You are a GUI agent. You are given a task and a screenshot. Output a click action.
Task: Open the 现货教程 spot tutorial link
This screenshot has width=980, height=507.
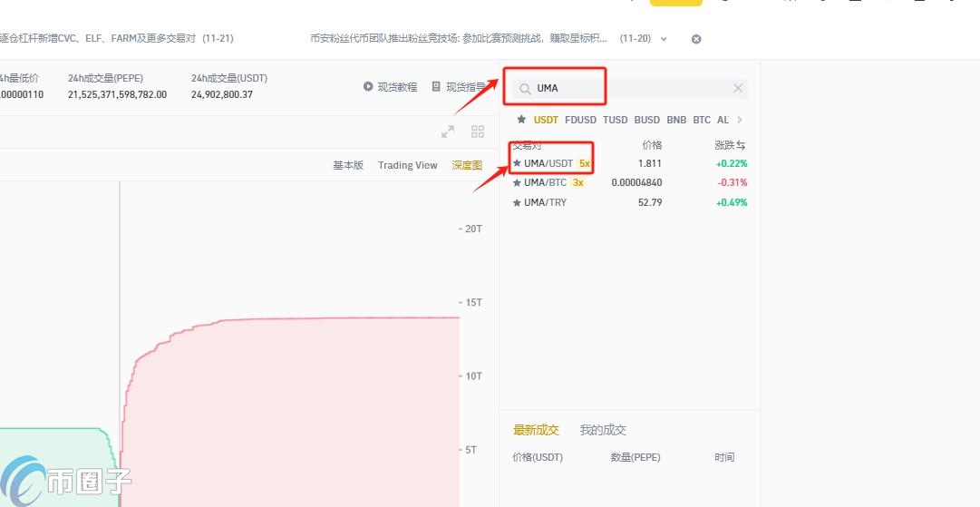[397, 87]
